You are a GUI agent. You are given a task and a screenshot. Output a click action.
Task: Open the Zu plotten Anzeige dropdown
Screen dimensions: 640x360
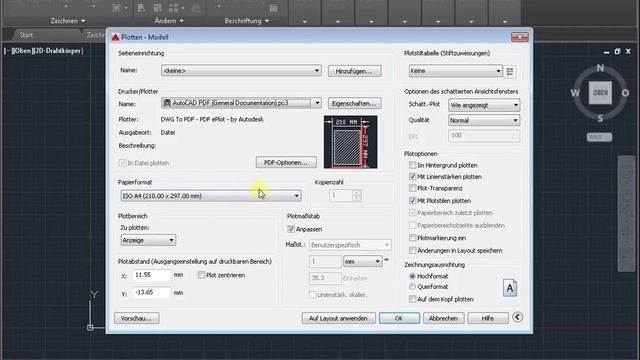click(148, 240)
